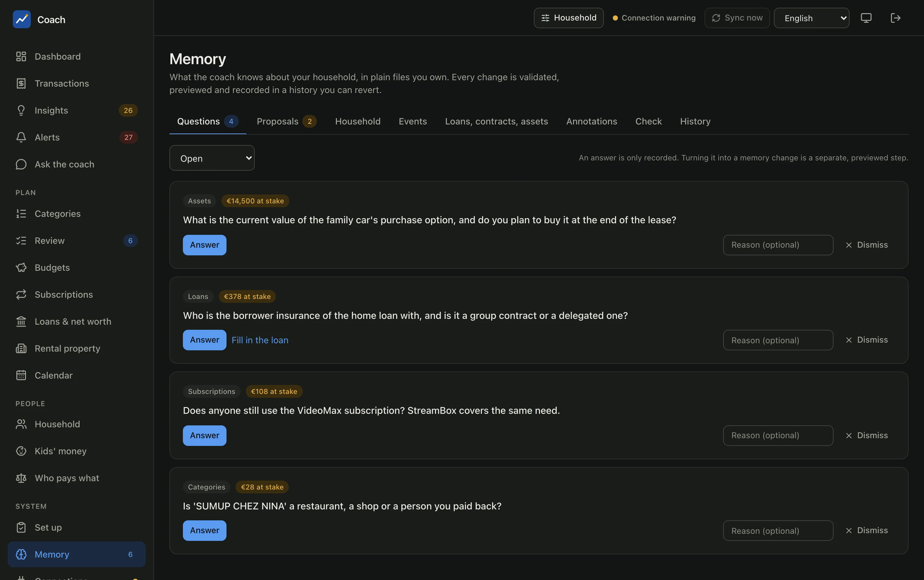
Task: Click the Kids' money smiley icon
Action: (x=21, y=451)
